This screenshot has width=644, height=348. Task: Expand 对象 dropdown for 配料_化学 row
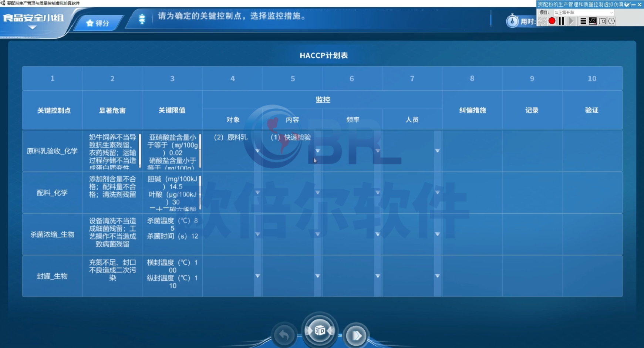coord(257,193)
